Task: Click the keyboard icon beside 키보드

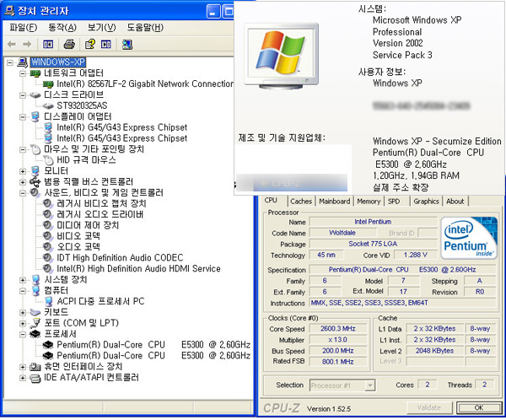Action: point(35,312)
